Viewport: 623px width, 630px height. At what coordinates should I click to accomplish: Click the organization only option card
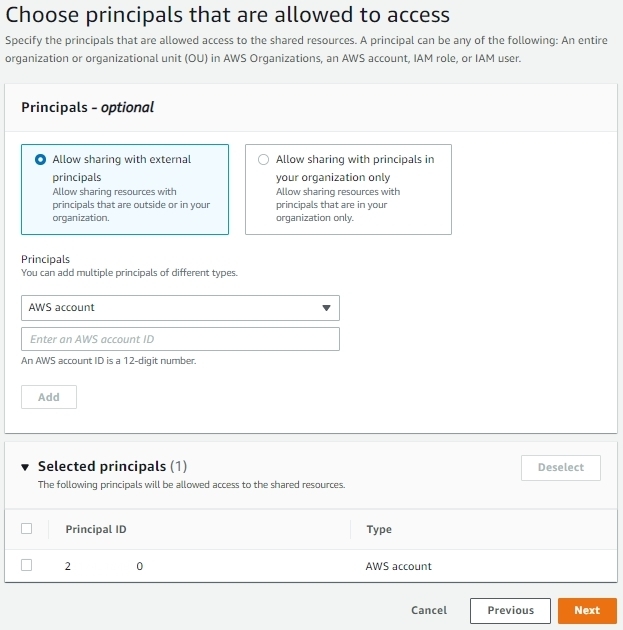point(348,190)
